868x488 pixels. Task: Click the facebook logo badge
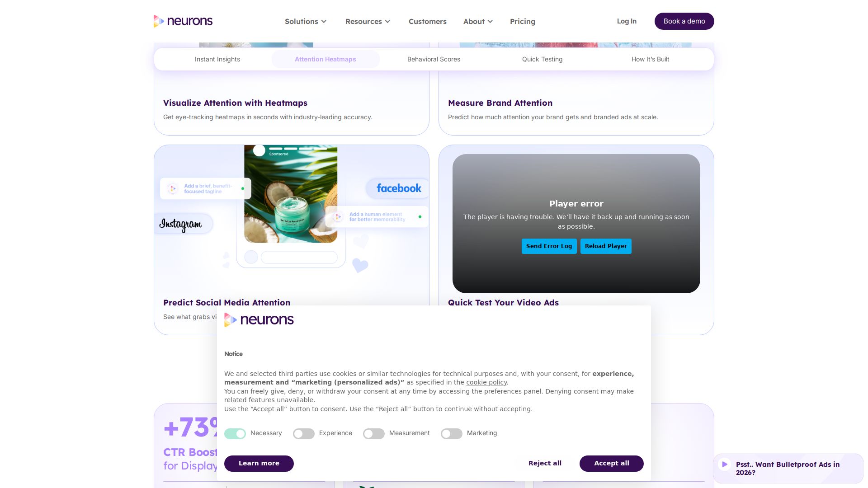point(398,188)
